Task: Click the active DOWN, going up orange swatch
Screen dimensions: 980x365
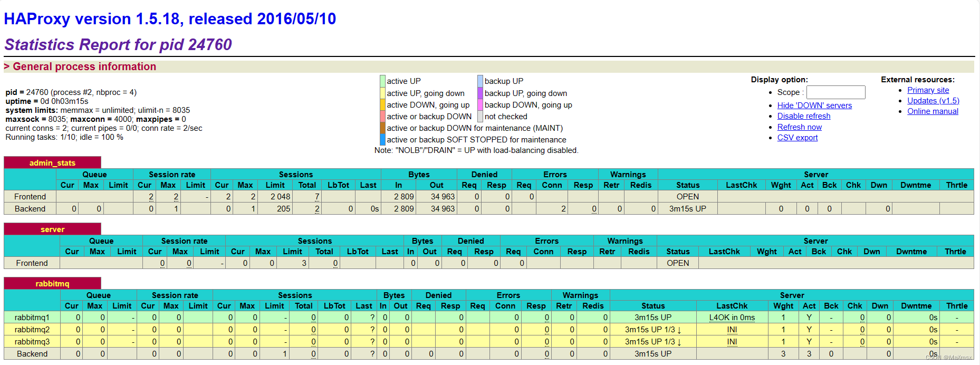Action: (382, 104)
